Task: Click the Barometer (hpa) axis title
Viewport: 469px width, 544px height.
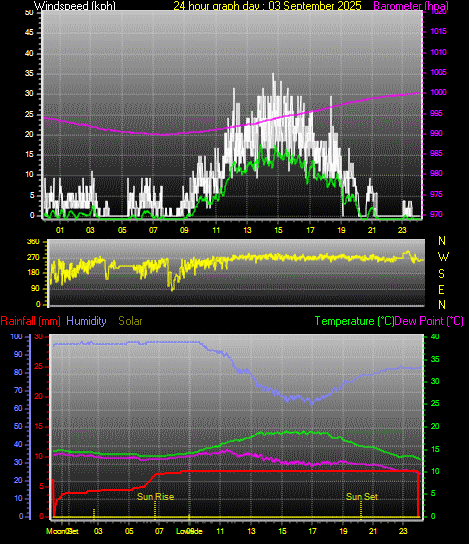Action: 411,6
